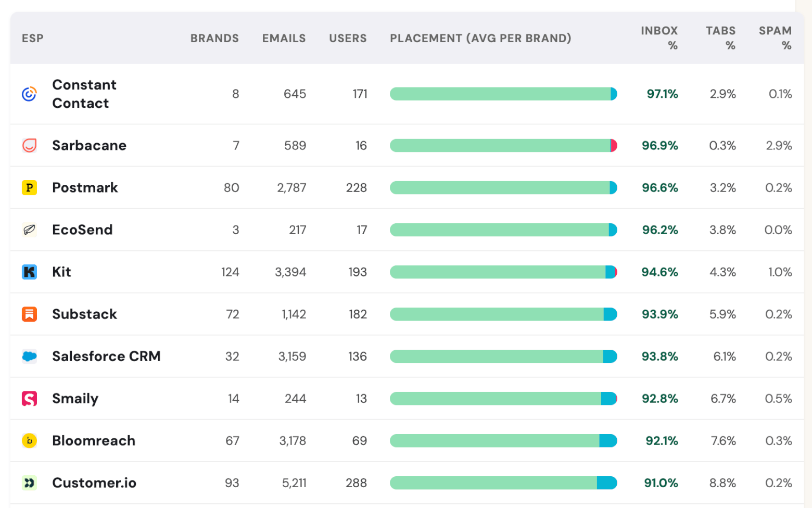Click Sarbacane's 2.9% spam value
Screen dimensions: 812x508
(779, 145)
